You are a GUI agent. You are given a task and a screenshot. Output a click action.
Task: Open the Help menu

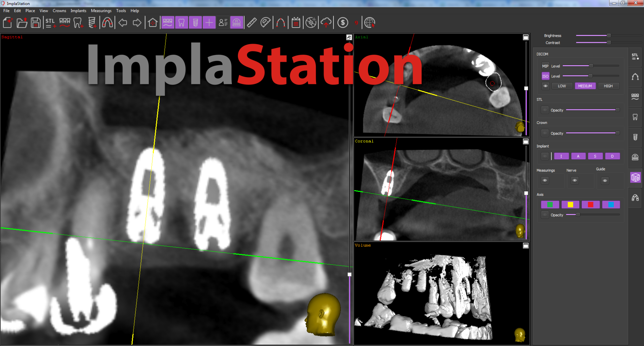[135, 11]
